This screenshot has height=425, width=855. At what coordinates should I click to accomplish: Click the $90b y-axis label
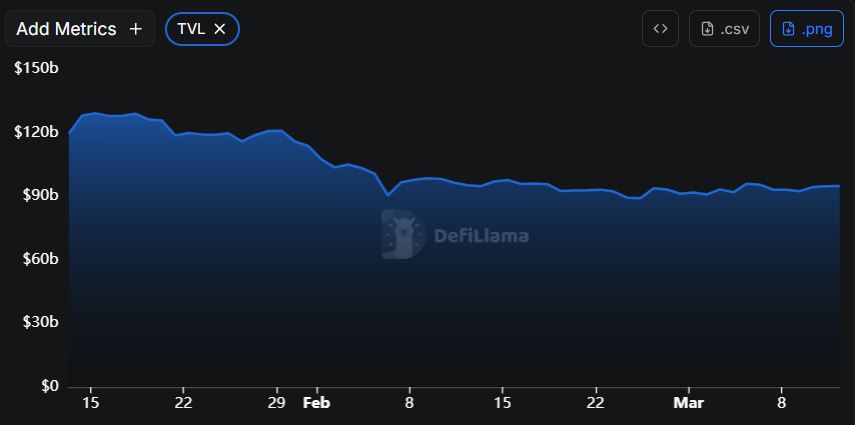pyautogui.click(x=39, y=195)
